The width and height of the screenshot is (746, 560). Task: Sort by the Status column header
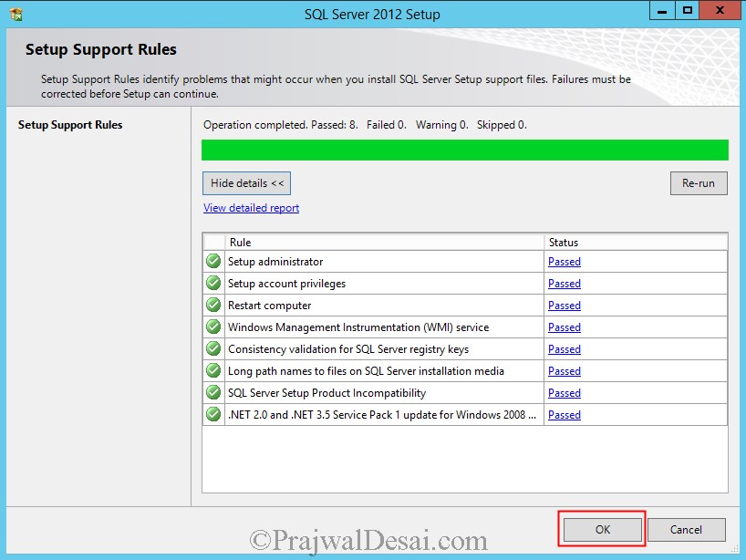pos(636,243)
